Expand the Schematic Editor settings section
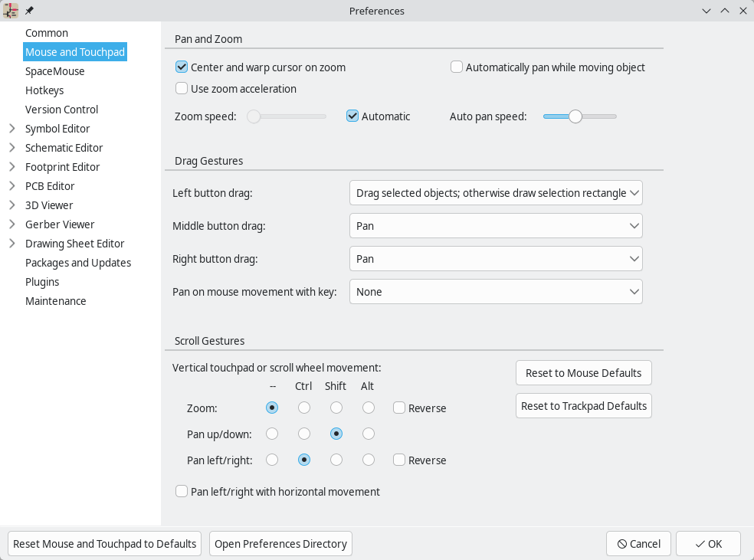754x560 pixels. 12,147
